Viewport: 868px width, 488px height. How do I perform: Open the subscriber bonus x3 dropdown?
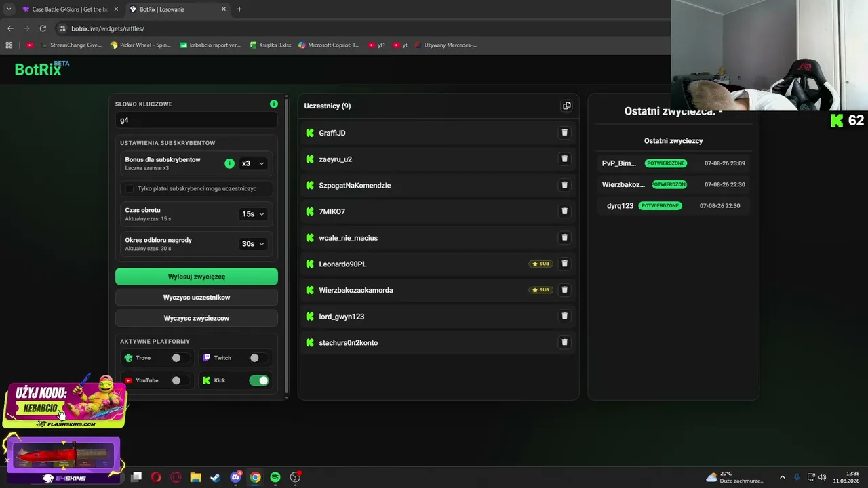click(253, 163)
